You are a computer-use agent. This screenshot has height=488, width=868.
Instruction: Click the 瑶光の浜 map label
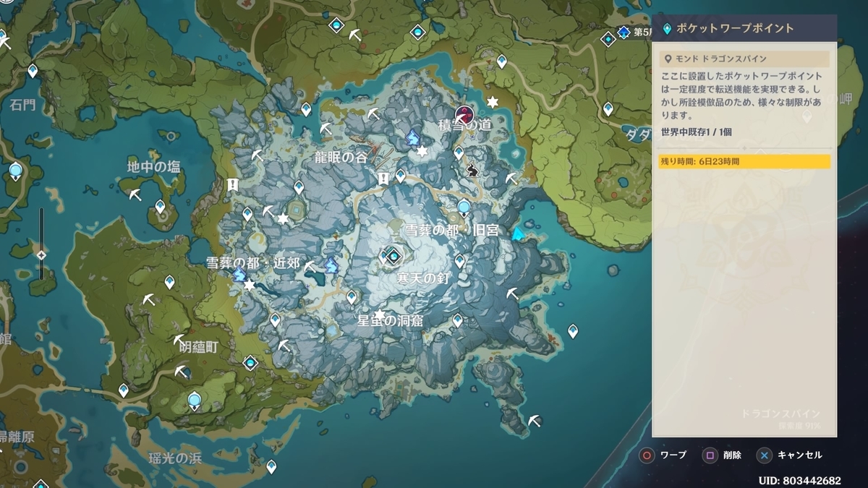pos(175,458)
